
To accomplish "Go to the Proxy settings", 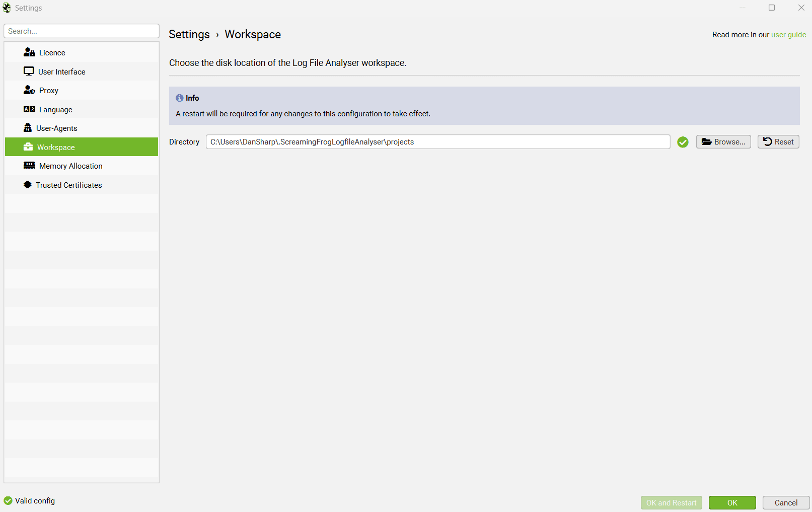I will tap(82, 90).
